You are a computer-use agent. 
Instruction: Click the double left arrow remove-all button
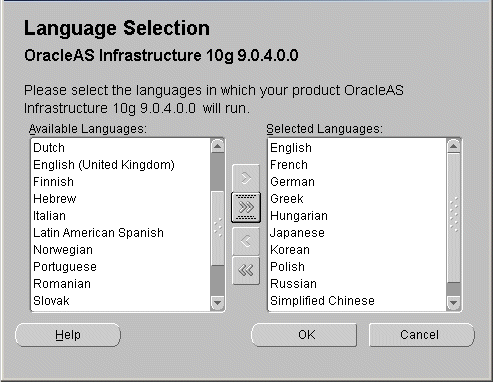coord(246,270)
